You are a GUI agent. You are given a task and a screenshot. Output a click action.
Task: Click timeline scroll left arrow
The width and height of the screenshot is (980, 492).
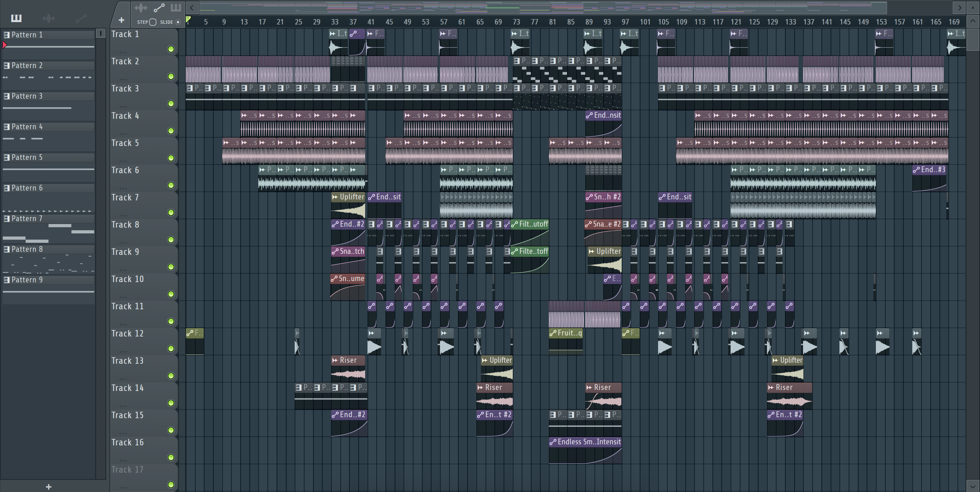point(192,7)
